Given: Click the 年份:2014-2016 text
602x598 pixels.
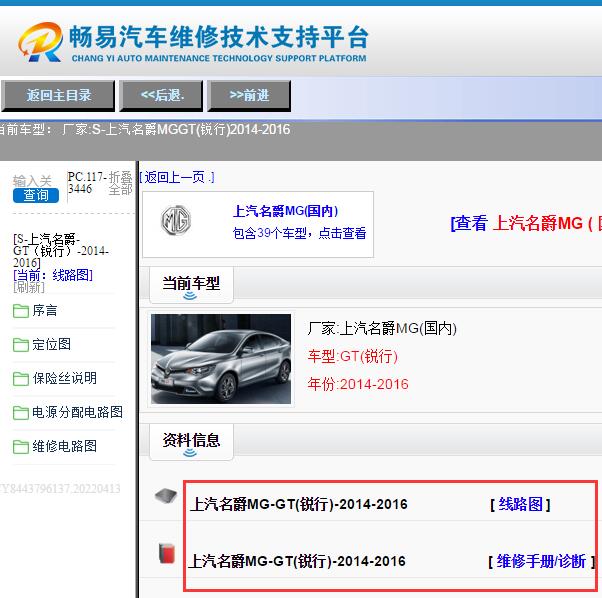Looking at the screenshot, I should point(358,384).
